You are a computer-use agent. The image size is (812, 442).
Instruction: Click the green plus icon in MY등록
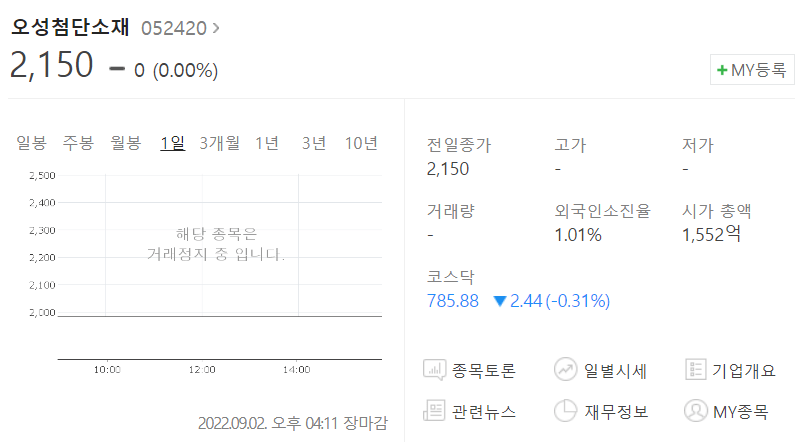pyautogui.click(x=722, y=70)
